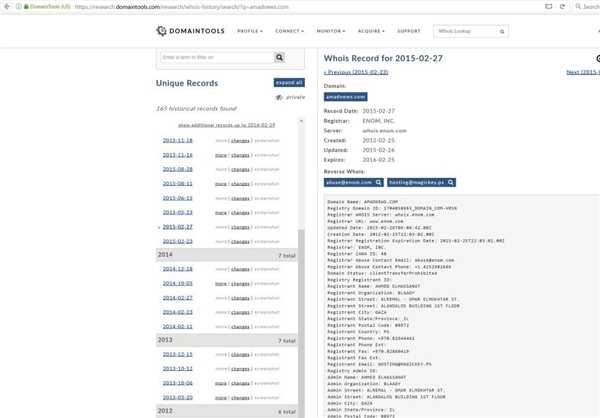Open the 2015-06-15 record
Viewport: 600px width, 418px height.
click(178, 198)
